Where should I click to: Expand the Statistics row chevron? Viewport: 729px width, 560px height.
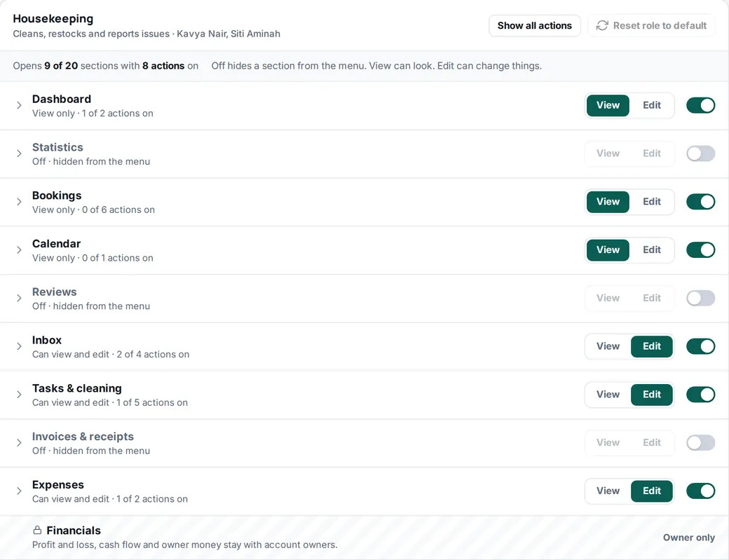click(19, 153)
